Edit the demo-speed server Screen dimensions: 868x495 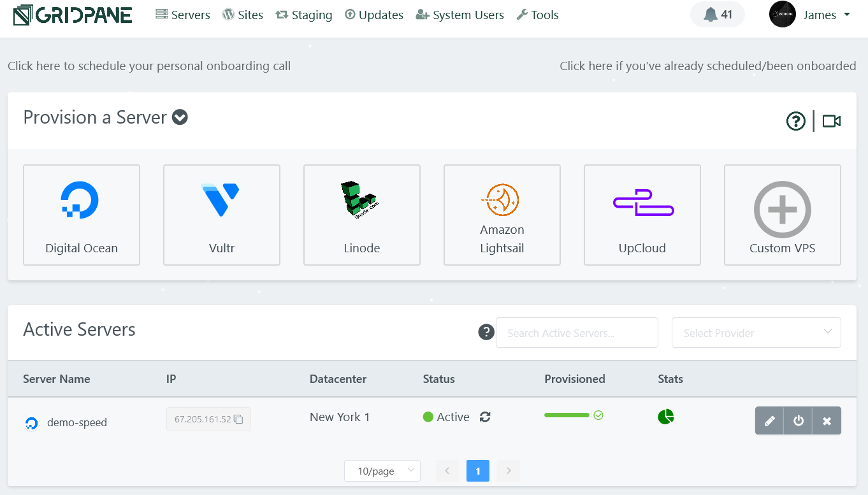[770, 420]
